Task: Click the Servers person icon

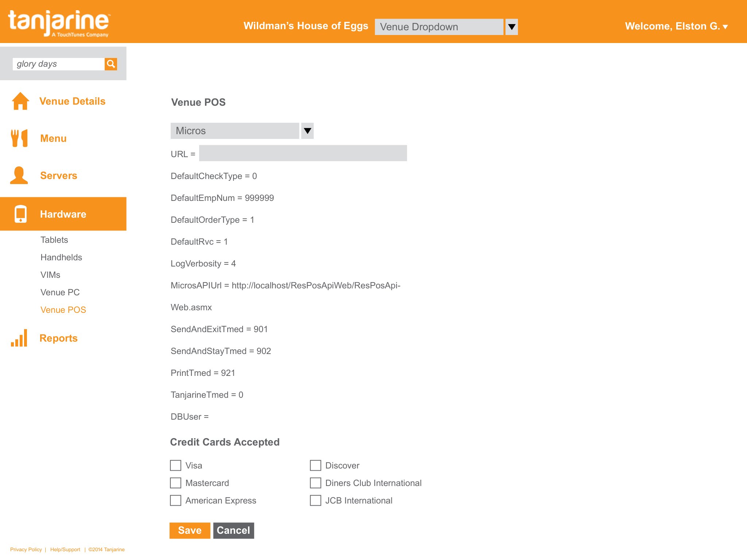Action: 19,175
